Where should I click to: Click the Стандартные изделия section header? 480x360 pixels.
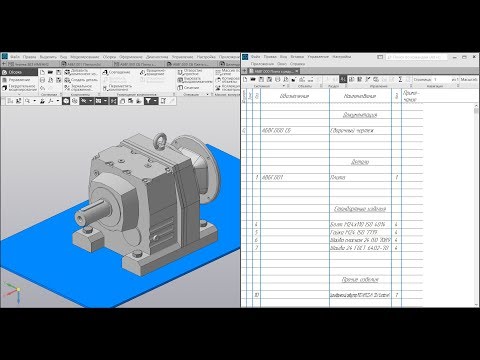point(360,209)
